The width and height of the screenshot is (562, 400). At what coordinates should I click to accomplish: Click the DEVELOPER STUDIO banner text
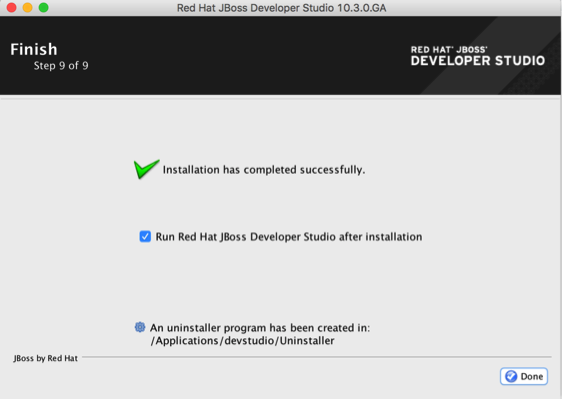tap(477, 61)
